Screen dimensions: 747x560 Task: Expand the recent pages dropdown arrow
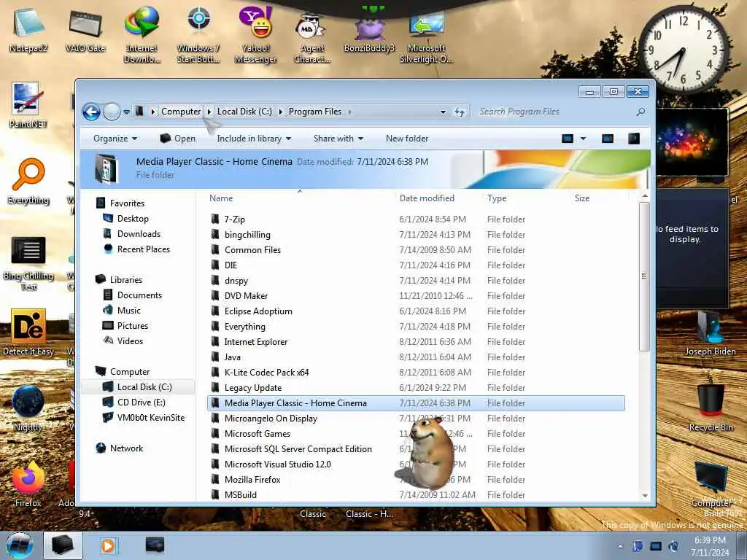click(x=126, y=112)
